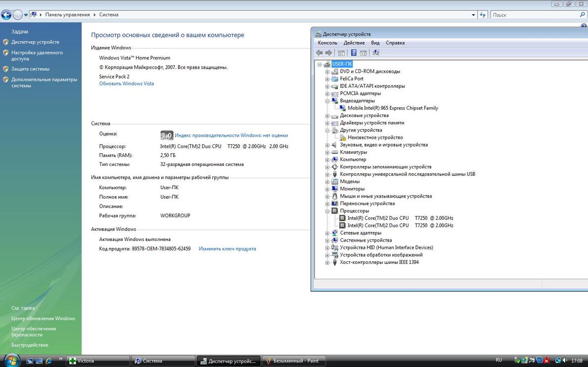Collapse the Другие устройства node

point(327,130)
